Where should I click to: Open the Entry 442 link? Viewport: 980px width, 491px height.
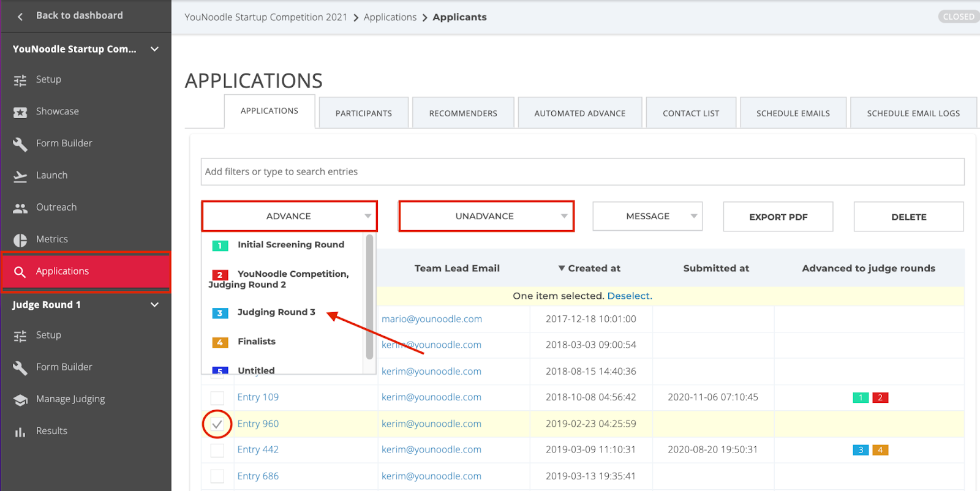258,449
